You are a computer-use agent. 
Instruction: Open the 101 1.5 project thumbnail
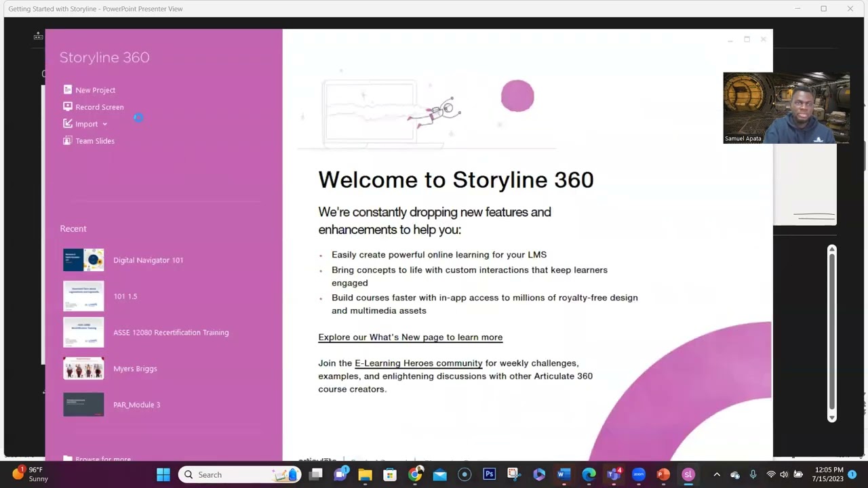point(83,296)
